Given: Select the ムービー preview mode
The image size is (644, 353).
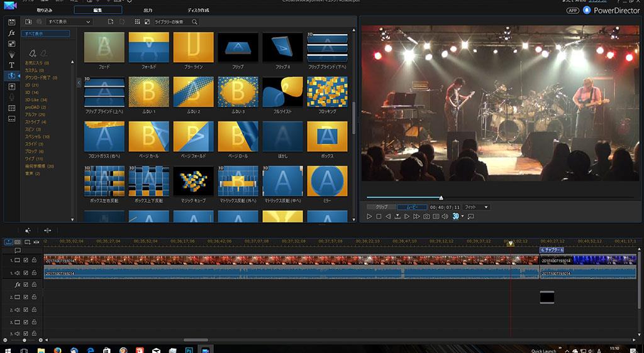Looking at the screenshot, I should pos(412,207).
